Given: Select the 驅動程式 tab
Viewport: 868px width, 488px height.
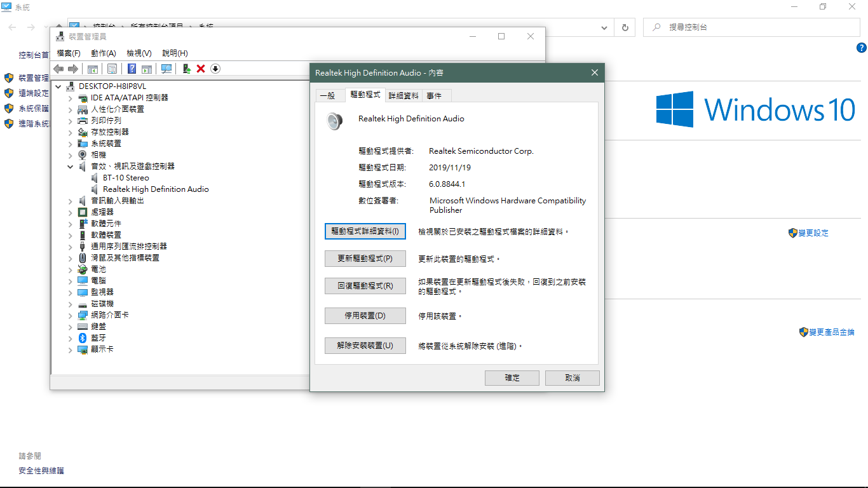Looking at the screenshot, I should coord(365,95).
